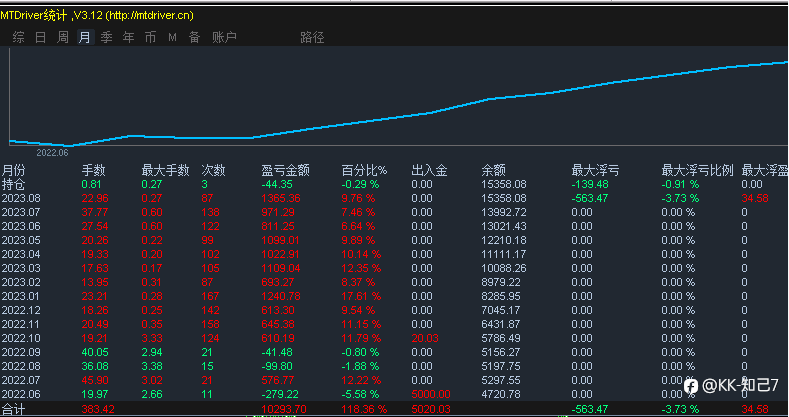Click the 最大浮亏比例 column header

click(x=697, y=170)
